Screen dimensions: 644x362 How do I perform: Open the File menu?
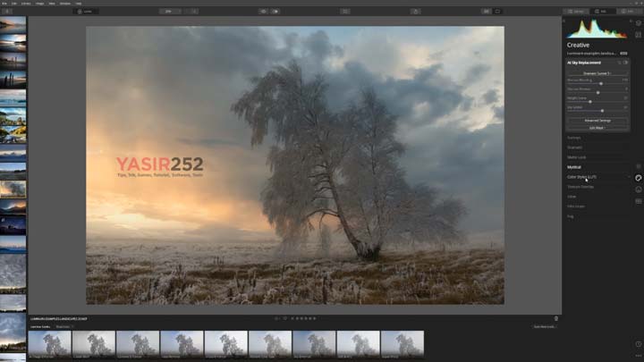click(4, 4)
